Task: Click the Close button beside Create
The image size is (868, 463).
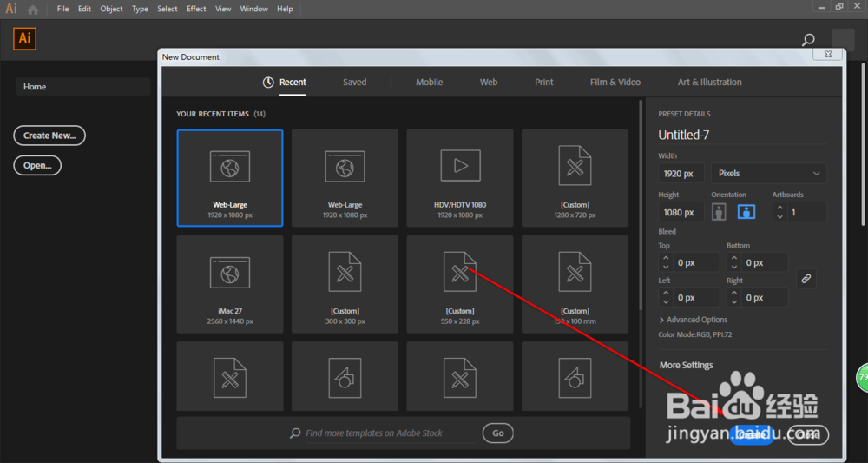Action: [808, 435]
